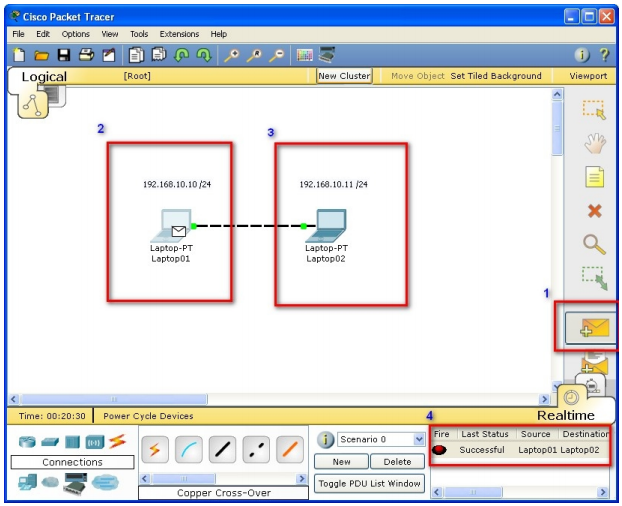Click the question mark help icon
The height and width of the screenshot is (506, 622).
click(x=604, y=55)
